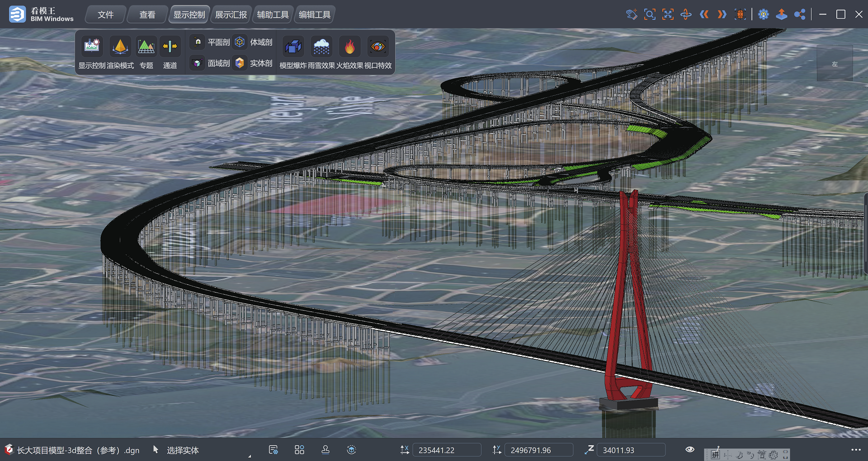Click the 实体剖 button
868x461 pixels.
tap(254, 63)
